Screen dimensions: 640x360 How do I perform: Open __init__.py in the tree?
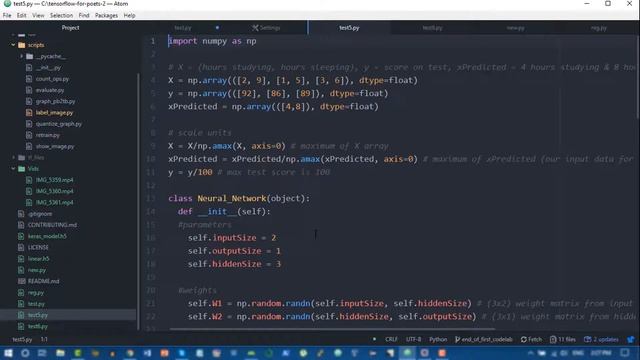48,68
